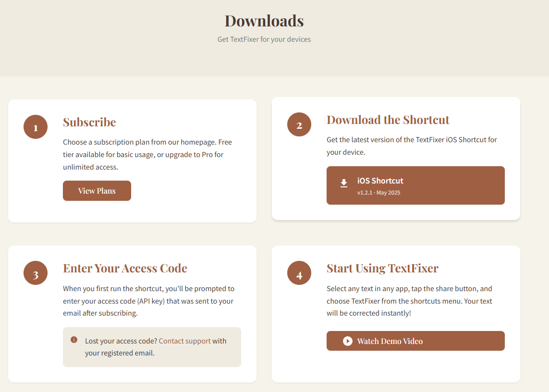Click the 'When you first run the shortcut' paragraph
The image size is (549, 392).
149,301
